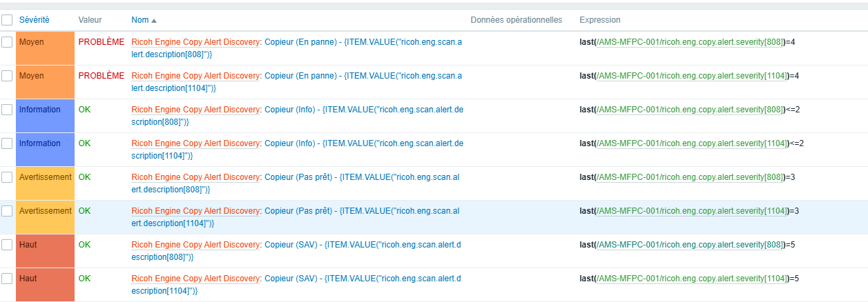Open item link copy.alert.severity[808] with =4

691,42
